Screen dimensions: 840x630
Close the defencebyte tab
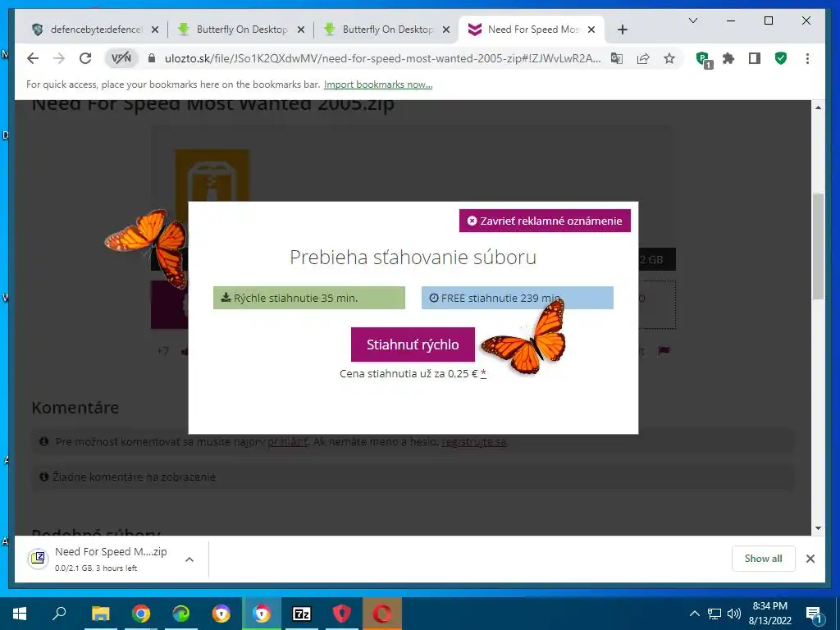click(155, 30)
